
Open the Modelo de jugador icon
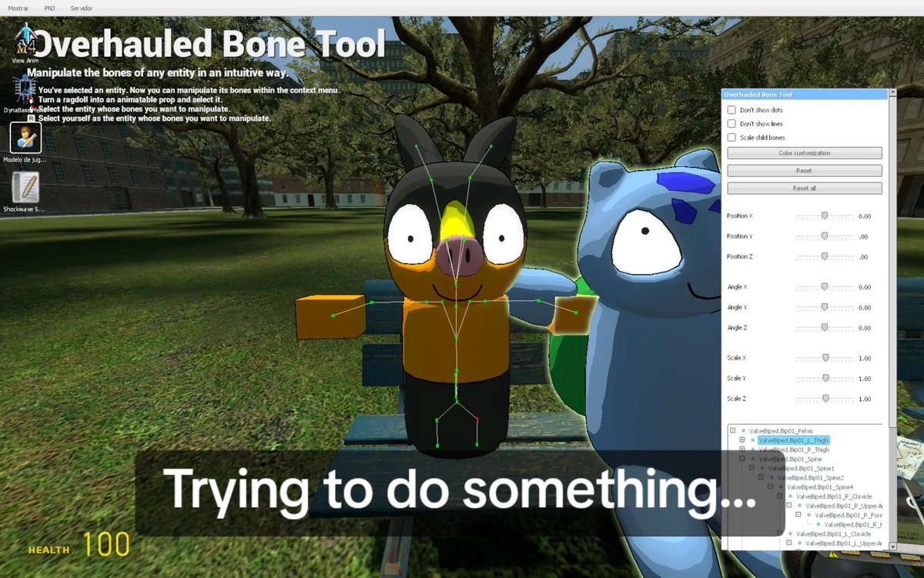click(x=25, y=142)
